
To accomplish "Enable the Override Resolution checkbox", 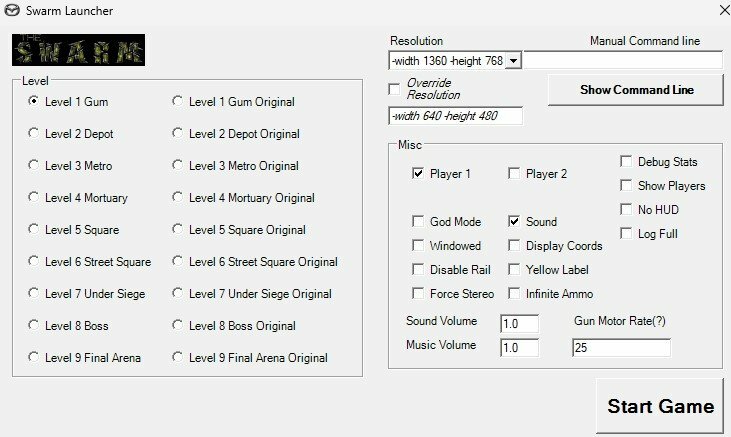I will click(394, 89).
